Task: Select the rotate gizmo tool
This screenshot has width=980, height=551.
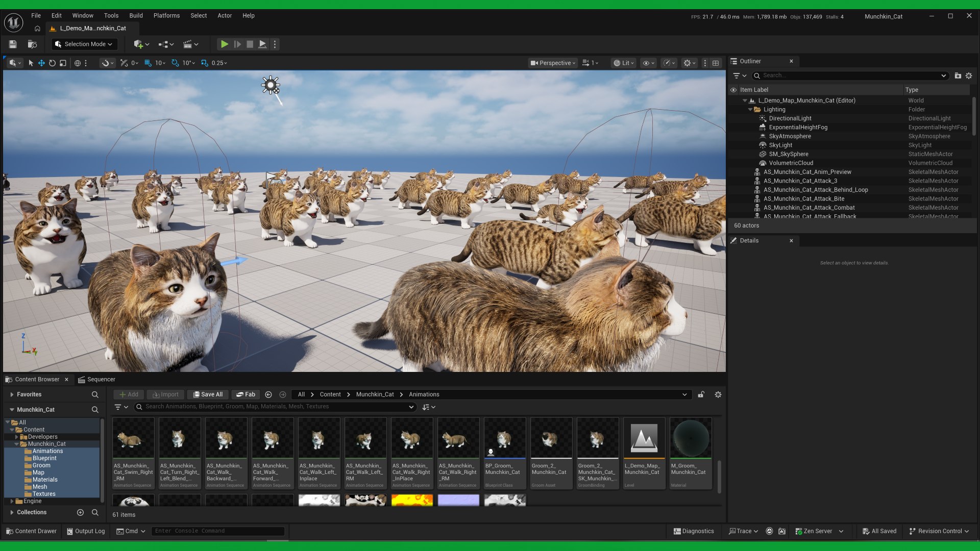Action: click(52, 63)
